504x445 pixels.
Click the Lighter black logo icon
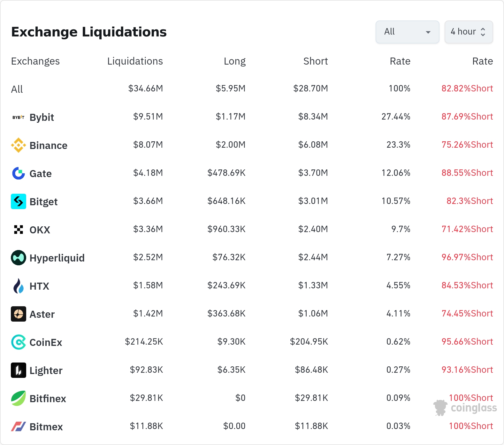(x=19, y=370)
